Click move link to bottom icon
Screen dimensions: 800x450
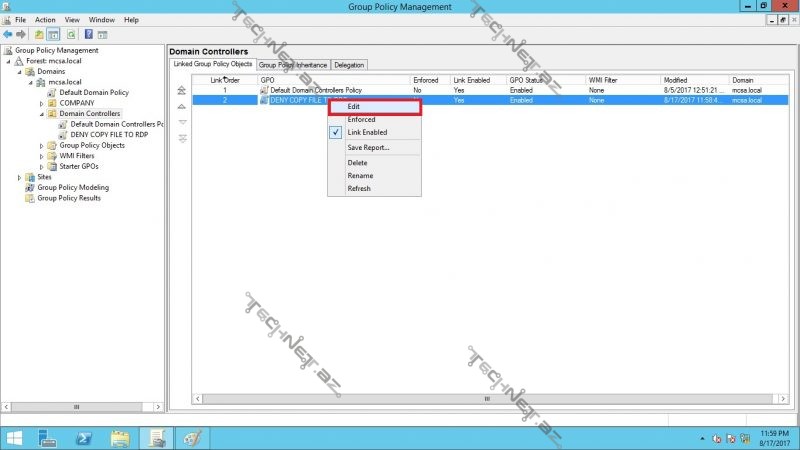182,138
